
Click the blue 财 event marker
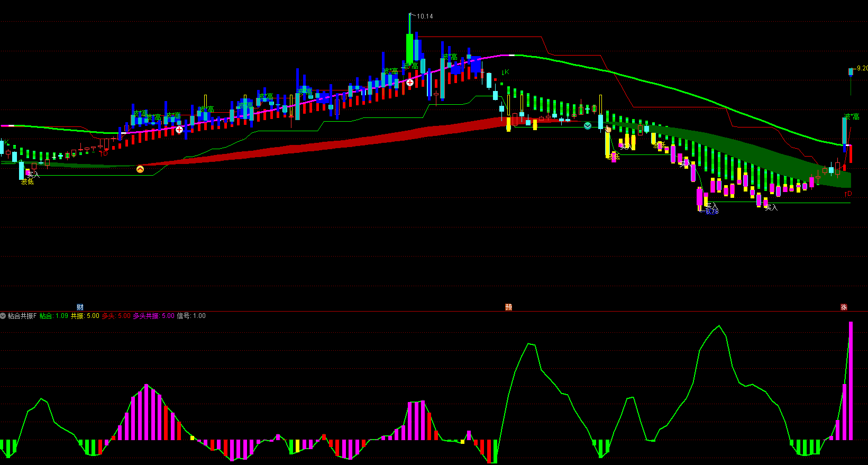80,307
